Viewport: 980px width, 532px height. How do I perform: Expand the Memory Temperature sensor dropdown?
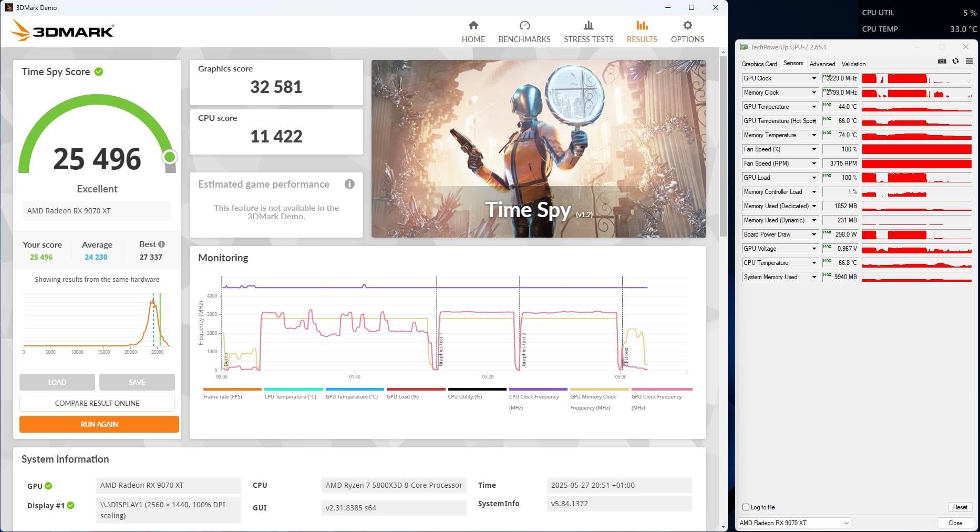click(814, 135)
